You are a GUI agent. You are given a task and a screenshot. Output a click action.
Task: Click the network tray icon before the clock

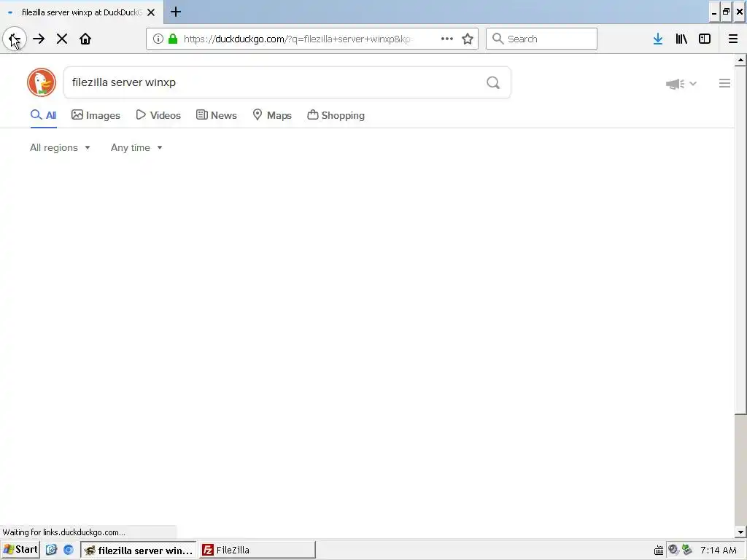pos(686,550)
